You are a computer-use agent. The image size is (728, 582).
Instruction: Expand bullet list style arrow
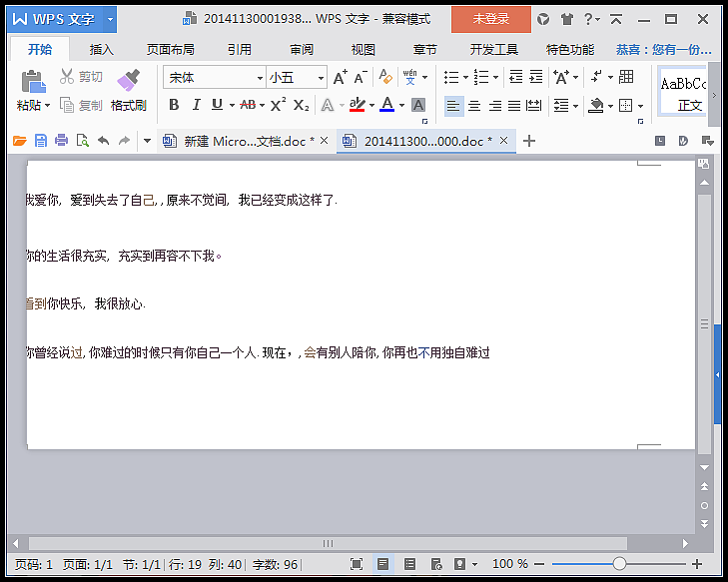[465, 78]
